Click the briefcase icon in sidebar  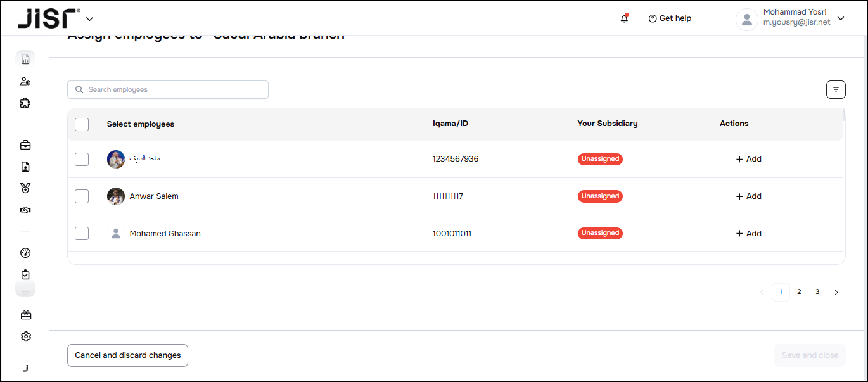[x=25, y=145]
